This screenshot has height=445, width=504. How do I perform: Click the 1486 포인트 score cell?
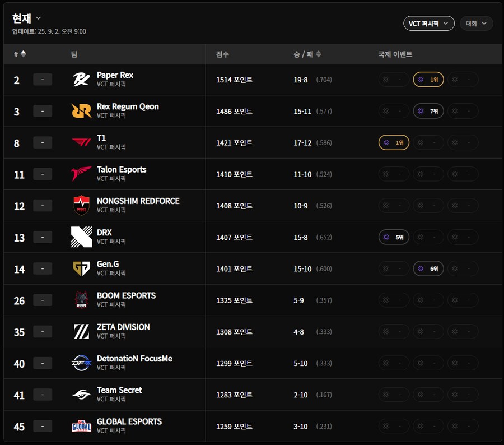point(234,112)
